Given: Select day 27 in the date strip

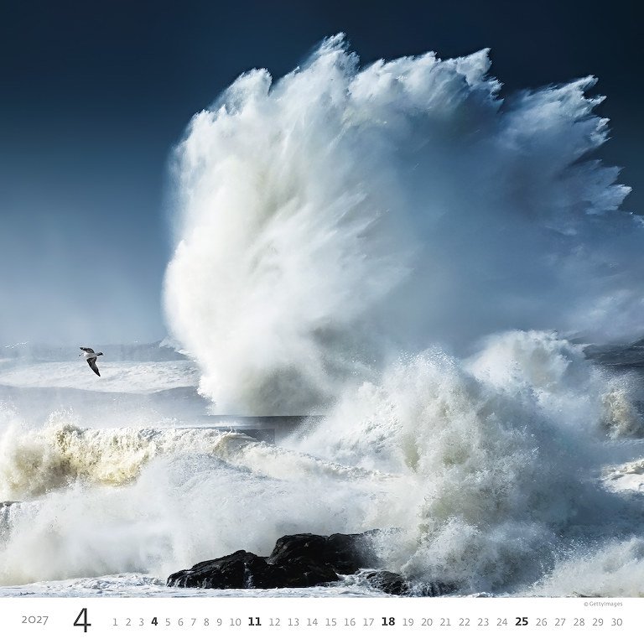Looking at the screenshot, I should (560, 622).
